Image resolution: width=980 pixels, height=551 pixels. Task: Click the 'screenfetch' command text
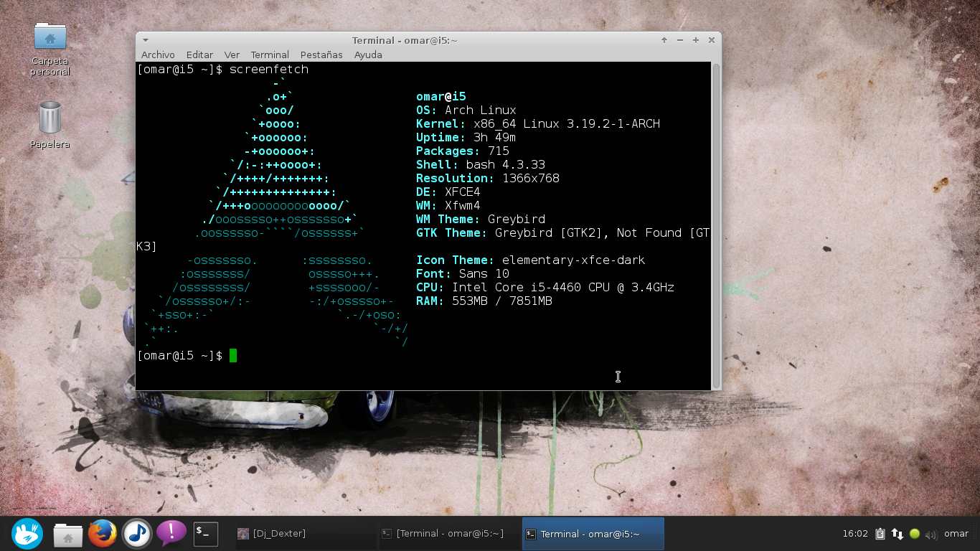(269, 70)
